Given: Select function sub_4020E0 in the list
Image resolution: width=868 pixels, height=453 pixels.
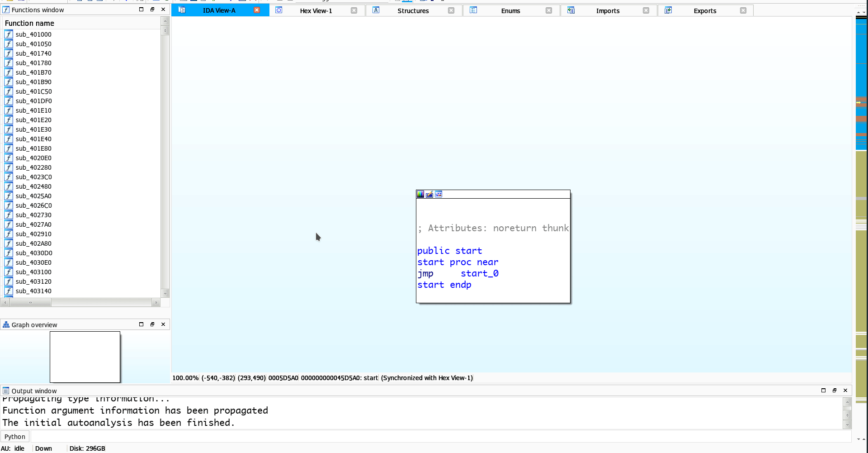Looking at the screenshot, I should point(81,158).
